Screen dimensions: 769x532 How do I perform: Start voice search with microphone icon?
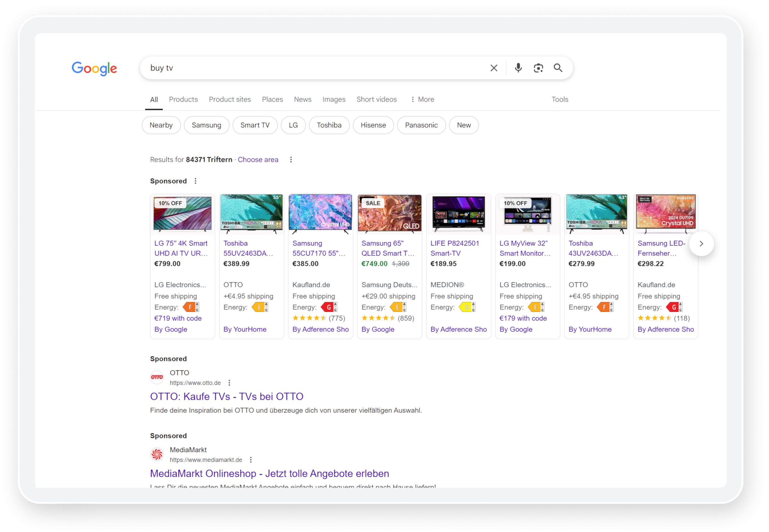click(x=518, y=68)
